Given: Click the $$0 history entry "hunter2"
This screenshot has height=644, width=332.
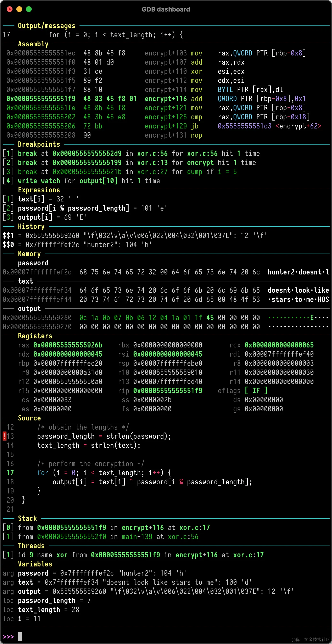Looking at the screenshot, I should point(77,245).
